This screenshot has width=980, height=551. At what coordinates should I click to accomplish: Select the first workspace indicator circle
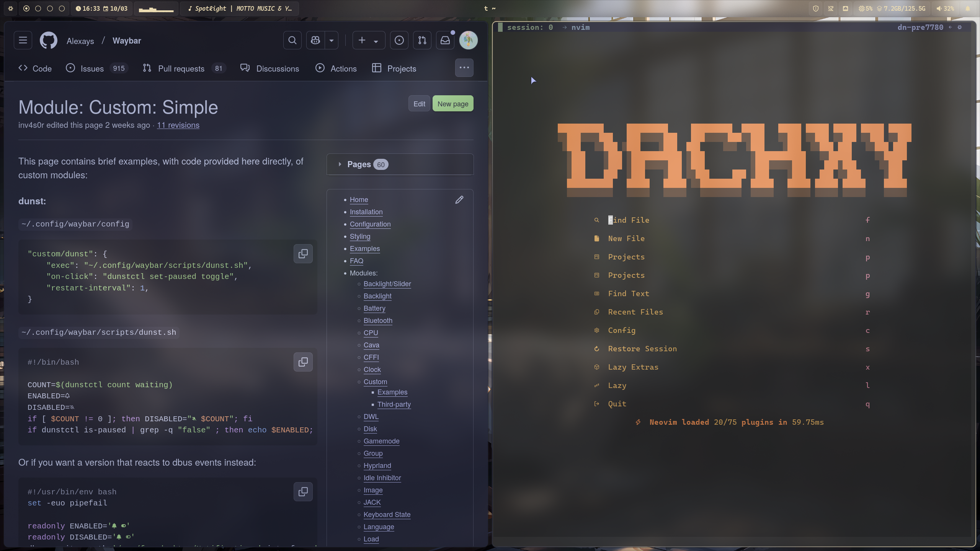26,8
